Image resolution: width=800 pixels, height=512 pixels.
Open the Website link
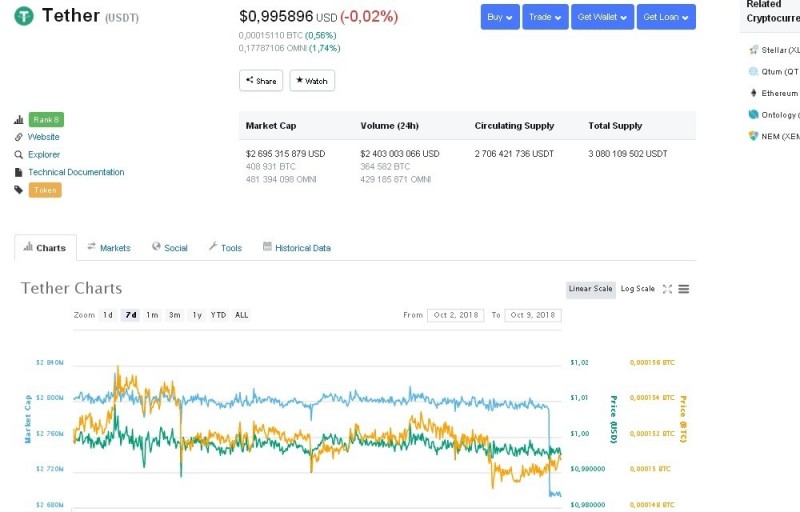[43, 137]
